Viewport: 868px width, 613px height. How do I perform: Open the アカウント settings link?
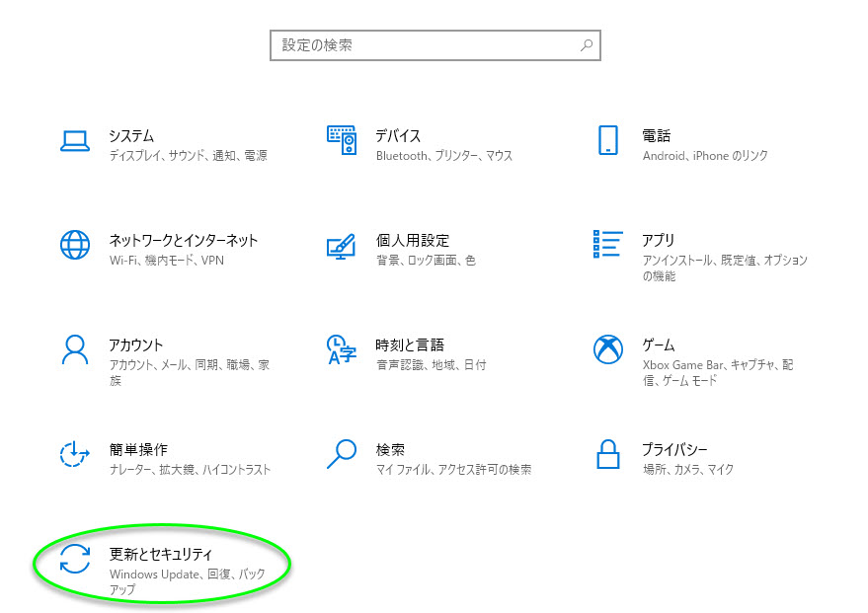coord(136,345)
